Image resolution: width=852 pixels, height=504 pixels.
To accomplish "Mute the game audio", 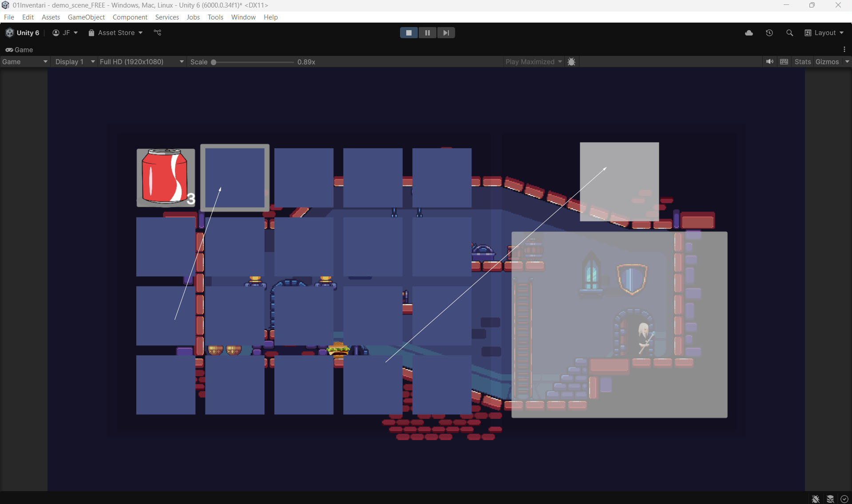I will pyautogui.click(x=769, y=62).
